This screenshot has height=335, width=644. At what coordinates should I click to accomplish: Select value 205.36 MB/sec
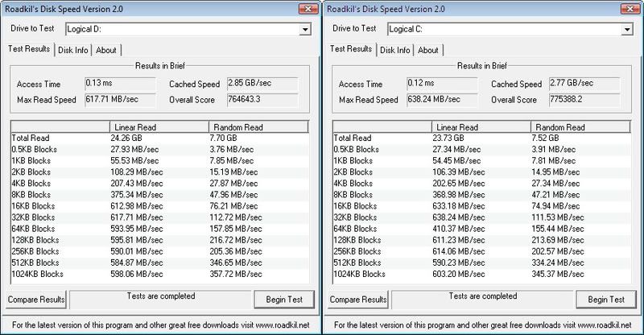[235, 251]
